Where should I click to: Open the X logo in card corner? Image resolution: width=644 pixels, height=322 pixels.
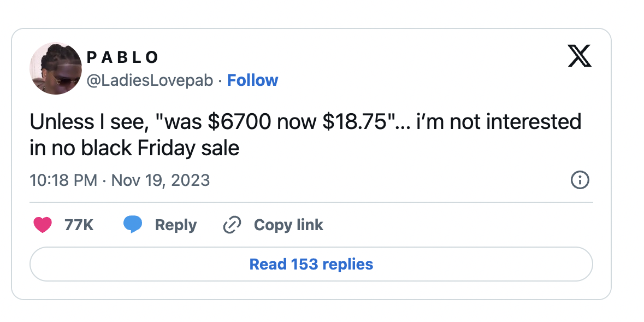click(x=580, y=56)
